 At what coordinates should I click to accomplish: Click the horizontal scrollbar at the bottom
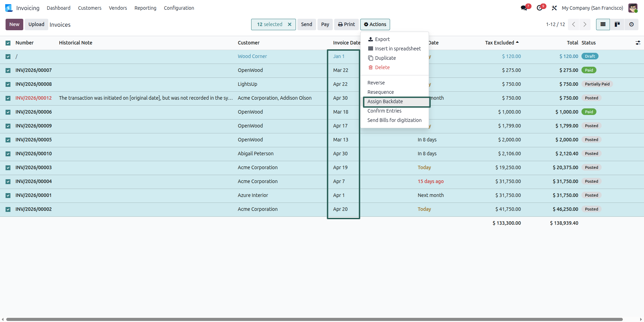click(x=314, y=319)
